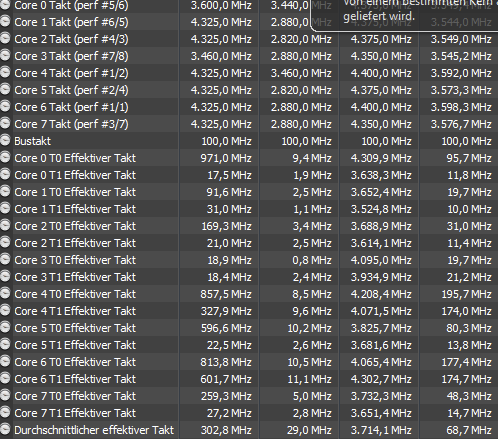498x439 pixels.
Task: Click the clock icon beside Core 2 T1 Effektiver Takt
Action: click(x=5, y=243)
